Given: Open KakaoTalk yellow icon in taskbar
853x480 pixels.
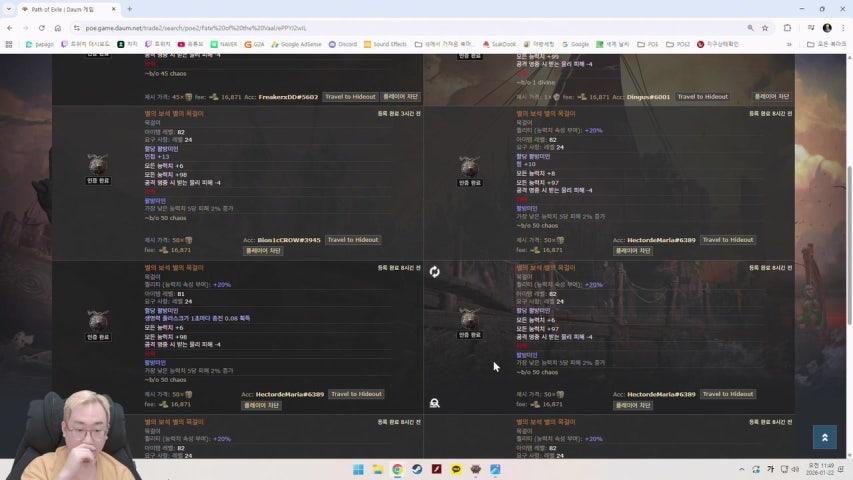Looking at the screenshot, I should click(x=456, y=469).
